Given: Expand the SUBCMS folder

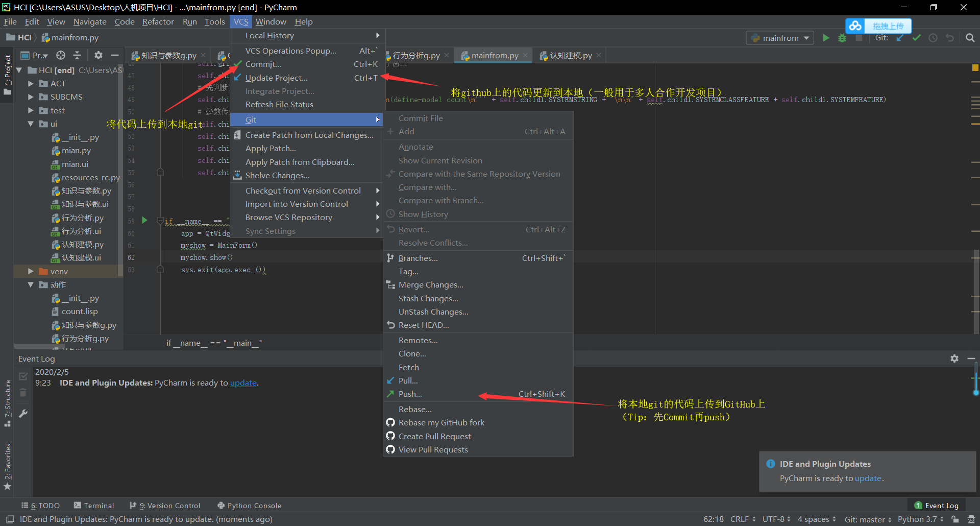Looking at the screenshot, I should click(31, 97).
